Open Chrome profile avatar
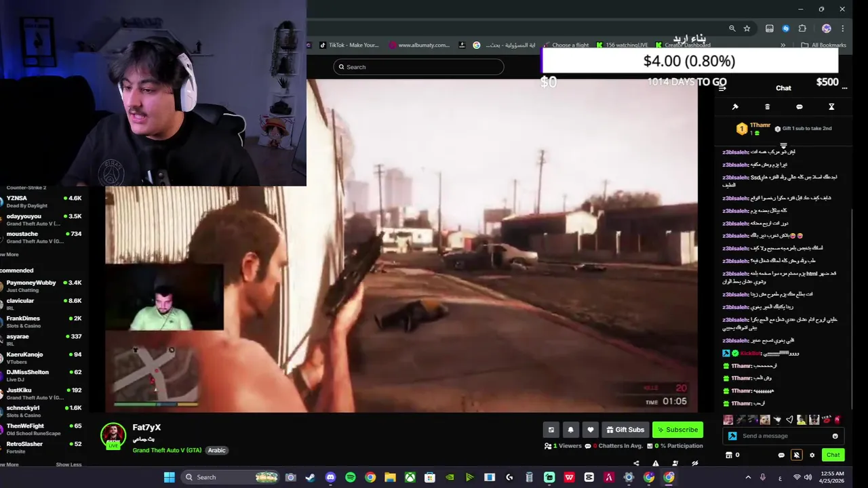This screenshot has width=868, height=488. coord(826,28)
